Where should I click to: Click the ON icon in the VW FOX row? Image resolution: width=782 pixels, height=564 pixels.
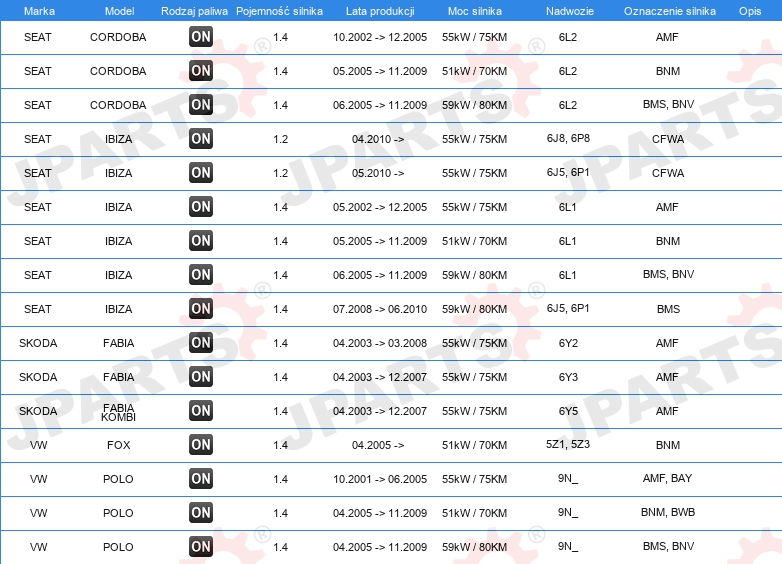[201, 444]
